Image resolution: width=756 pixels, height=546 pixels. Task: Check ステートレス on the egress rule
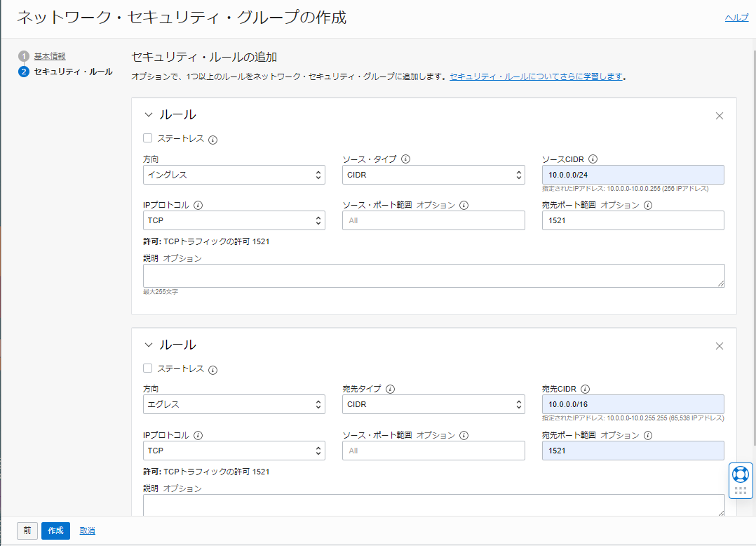[x=147, y=368]
